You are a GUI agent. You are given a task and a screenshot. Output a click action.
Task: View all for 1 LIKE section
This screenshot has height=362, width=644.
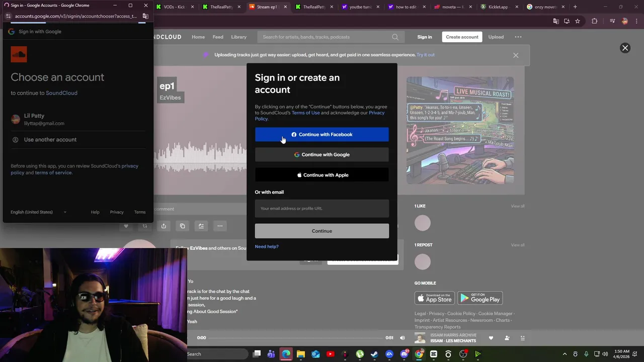[x=518, y=206]
